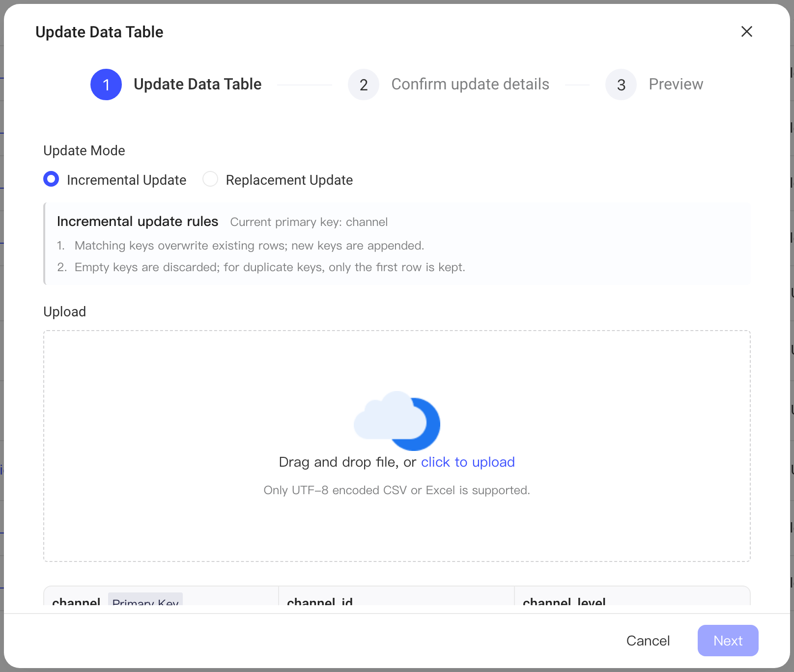The width and height of the screenshot is (794, 672).
Task: Click 'Current primary key: channel' text
Action: 309,222
